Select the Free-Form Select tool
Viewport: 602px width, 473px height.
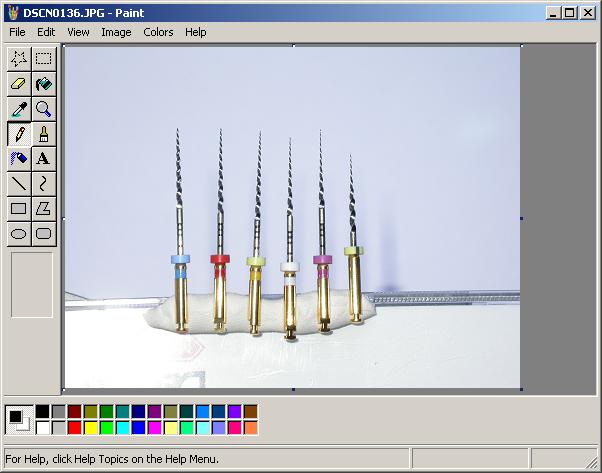pyautogui.click(x=19, y=59)
